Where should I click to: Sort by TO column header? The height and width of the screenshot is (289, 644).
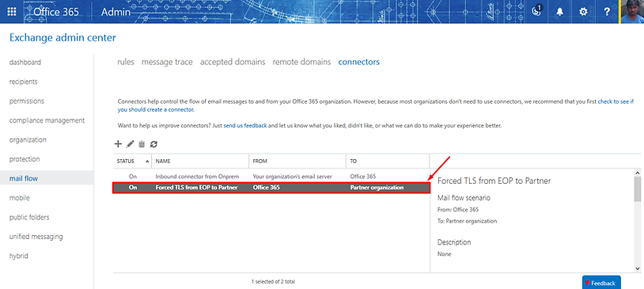tap(388, 162)
